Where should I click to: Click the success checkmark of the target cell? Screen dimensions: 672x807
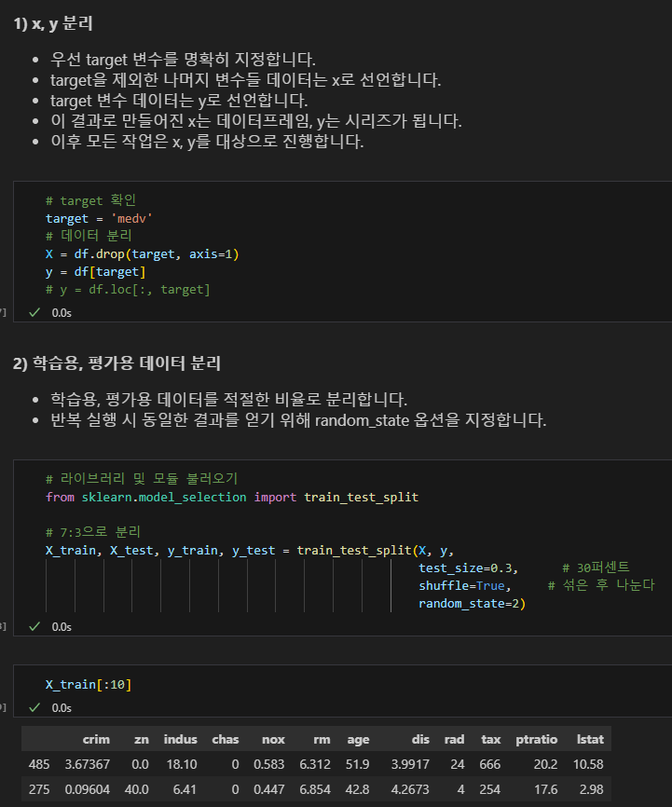(x=34, y=312)
